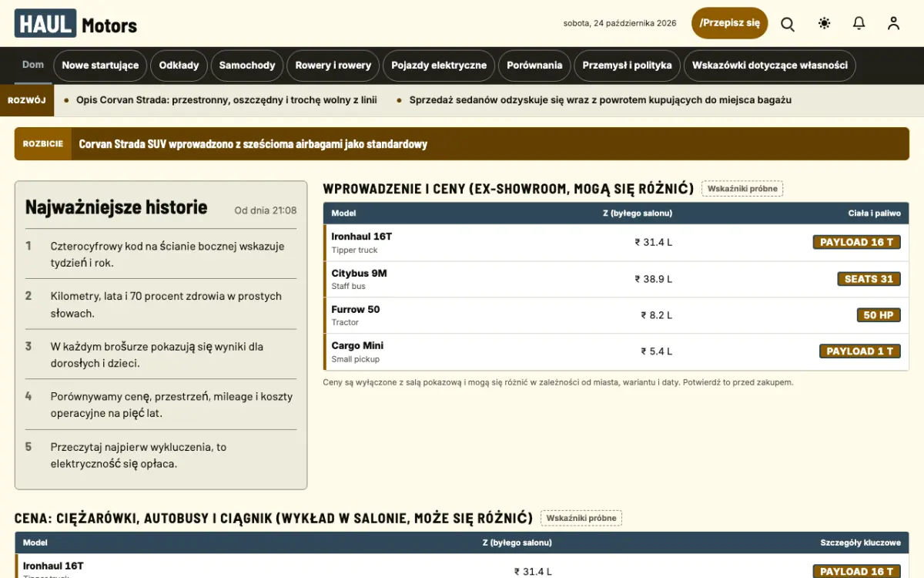Read the ticker item Opis Corvan Strada
The image size is (924, 578).
[x=226, y=100]
